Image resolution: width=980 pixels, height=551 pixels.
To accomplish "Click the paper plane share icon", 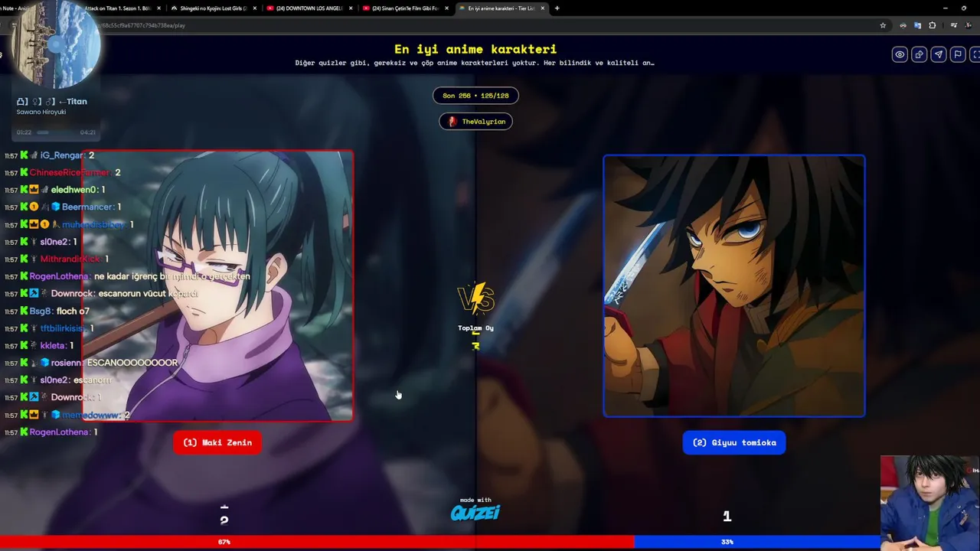I will [x=938, y=54].
